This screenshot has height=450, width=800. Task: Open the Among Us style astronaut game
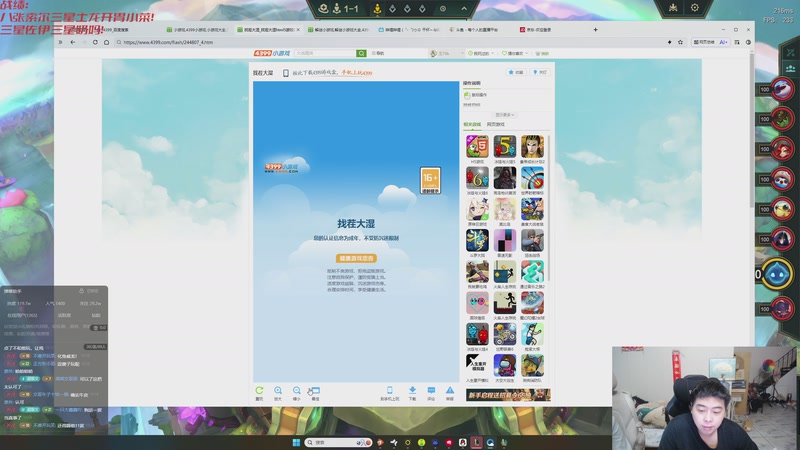(505, 365)
